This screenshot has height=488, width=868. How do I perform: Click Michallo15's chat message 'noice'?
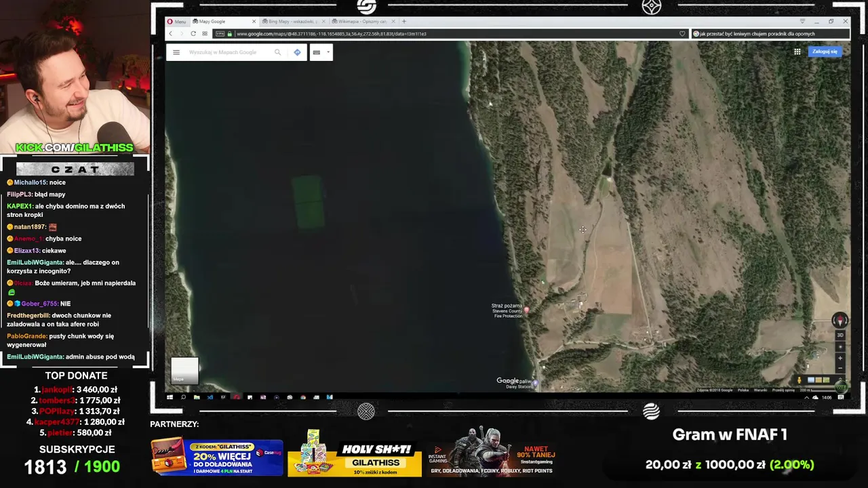37,182
